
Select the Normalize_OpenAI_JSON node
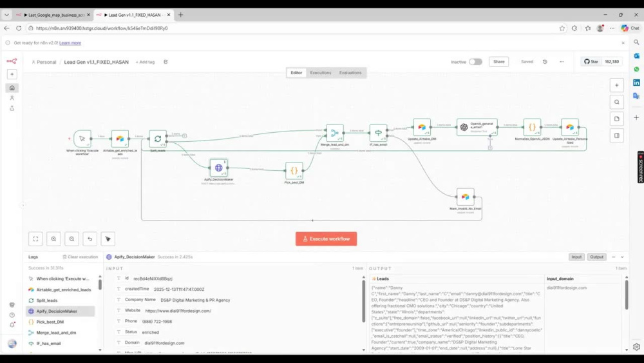533,128
